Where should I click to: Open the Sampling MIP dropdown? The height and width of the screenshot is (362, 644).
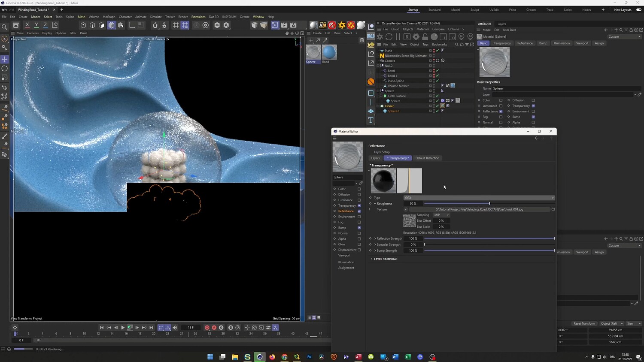coord(441,215)
